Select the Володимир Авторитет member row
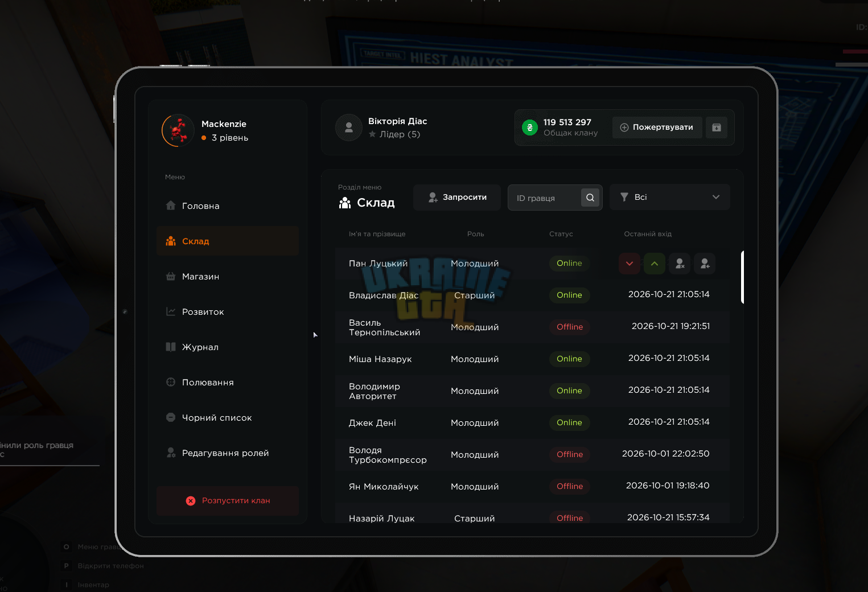This screenshot has height=592, width=868. 532,391
